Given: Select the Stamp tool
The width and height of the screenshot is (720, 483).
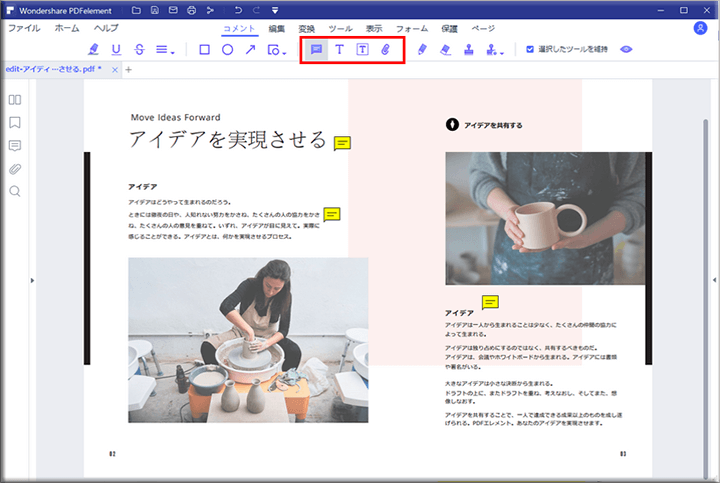Looking at the screenshot, I should [x=468, y=49].
